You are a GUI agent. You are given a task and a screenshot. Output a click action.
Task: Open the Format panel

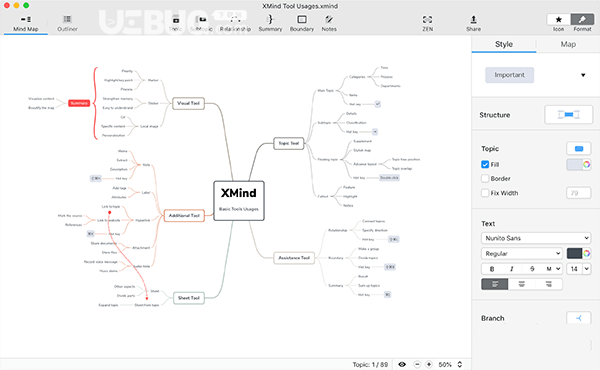582,20
